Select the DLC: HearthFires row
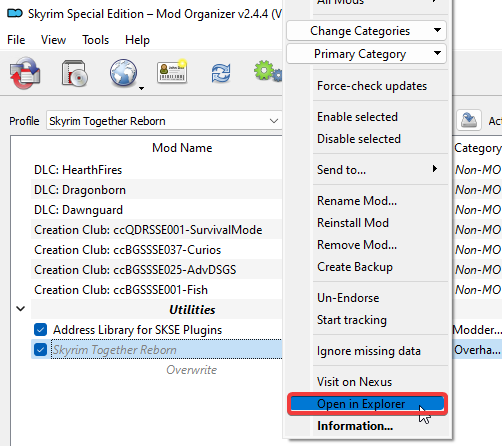502x446 pixels. click(x=156, y=170)
